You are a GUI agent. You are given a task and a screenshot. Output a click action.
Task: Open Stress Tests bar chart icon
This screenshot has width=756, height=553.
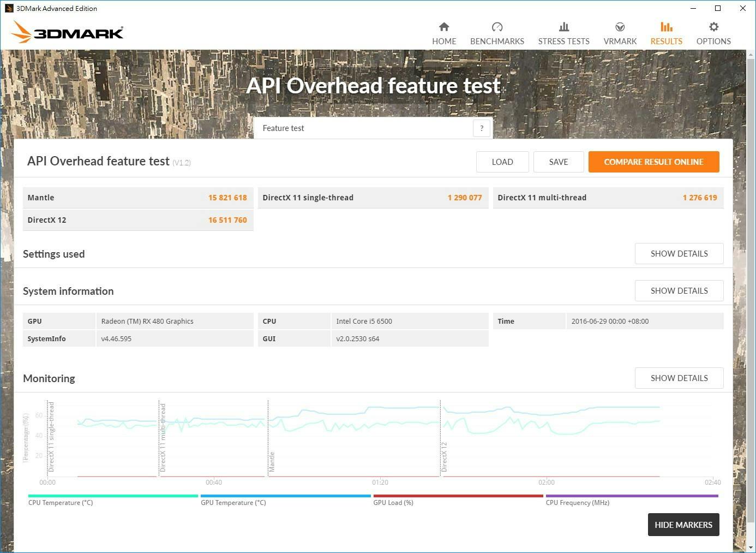(563, 27)
